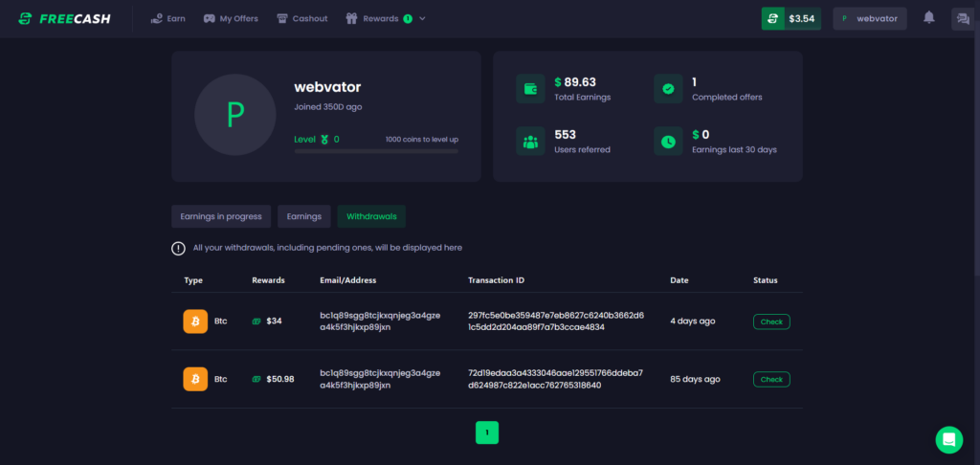The height and width of the screenshot is (465, 980).
Task: Click the 85 days ago date
Action: coord(695,379)
